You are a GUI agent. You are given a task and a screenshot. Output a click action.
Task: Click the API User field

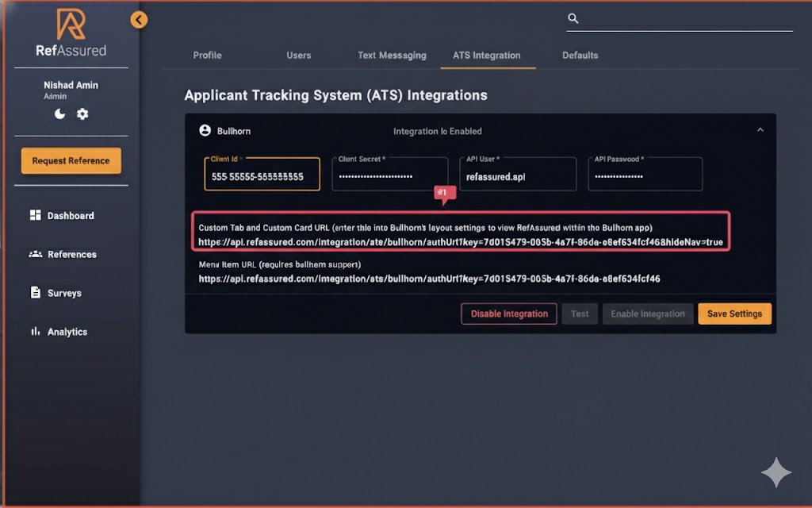pyautogui.click(x=518, y=174)
